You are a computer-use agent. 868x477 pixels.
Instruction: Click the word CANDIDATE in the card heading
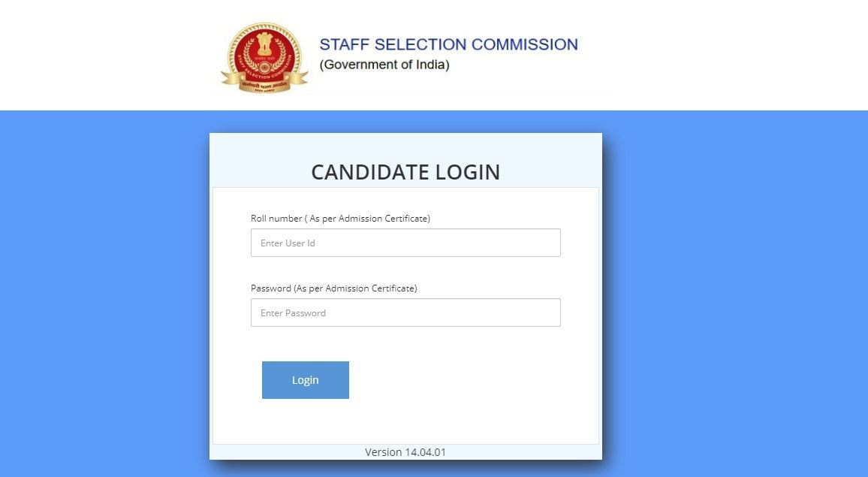tap(360, 172)
